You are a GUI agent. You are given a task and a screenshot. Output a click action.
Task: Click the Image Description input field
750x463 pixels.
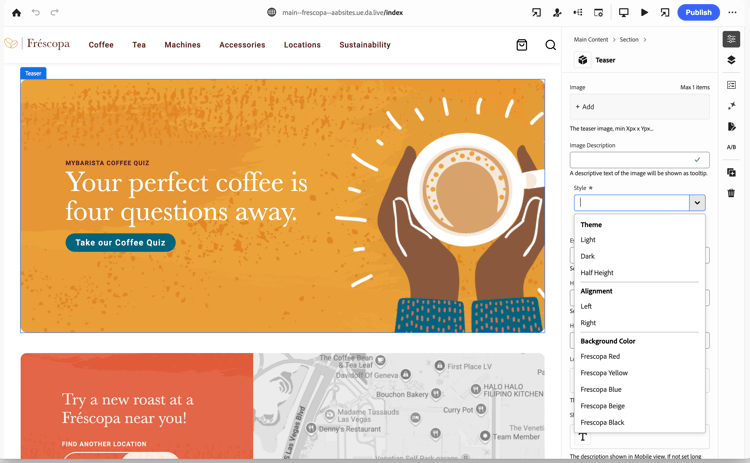click(x=640, y=160)
